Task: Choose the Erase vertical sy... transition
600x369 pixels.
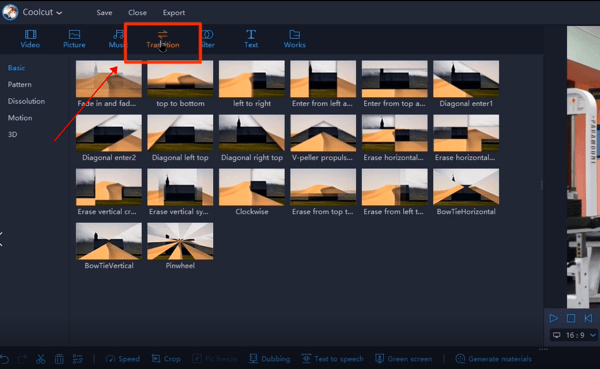Action: (180, 192)
